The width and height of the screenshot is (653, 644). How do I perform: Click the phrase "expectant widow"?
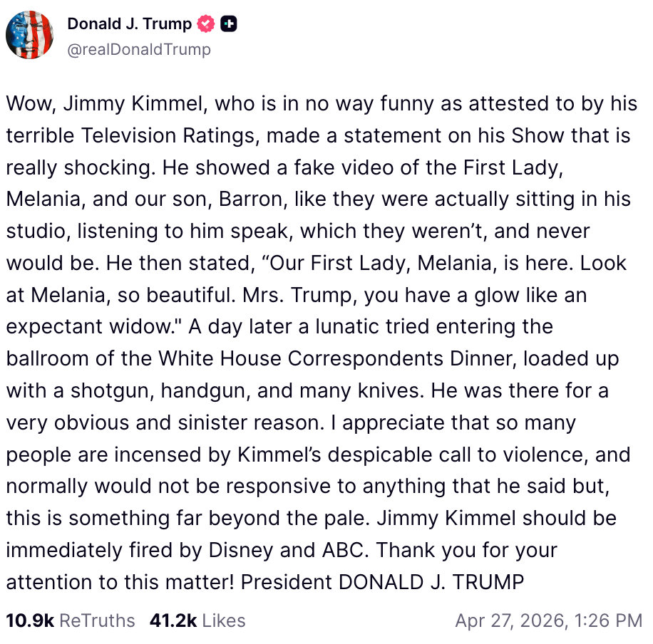pyautogui.click(x=89, y=327)
